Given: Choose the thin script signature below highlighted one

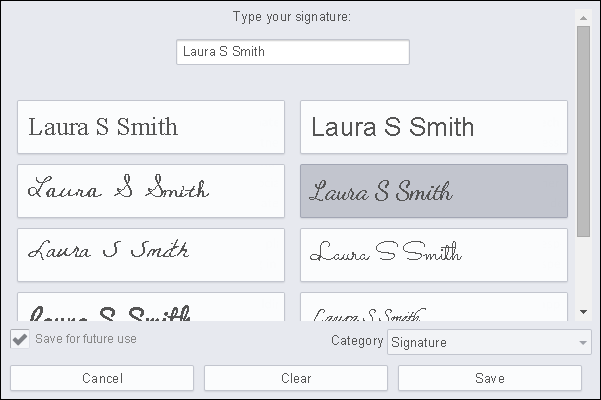Looking at the screenshot, I should 433,255.
